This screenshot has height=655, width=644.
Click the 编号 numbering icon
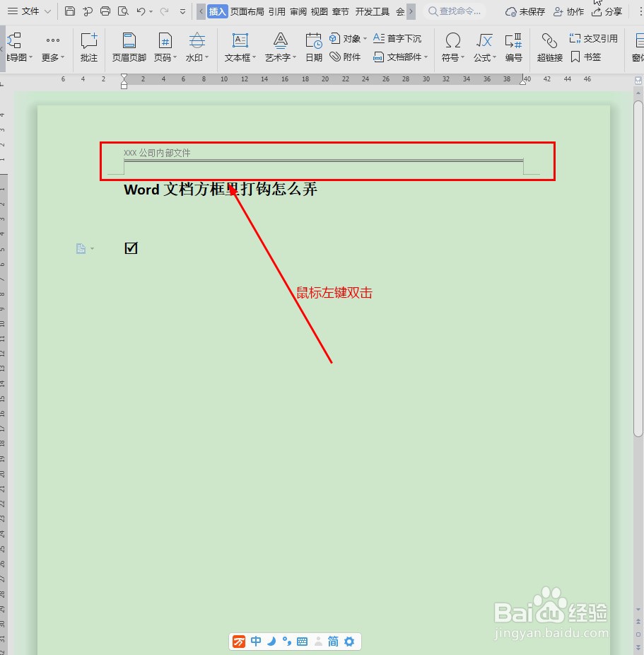pos(513,47)
